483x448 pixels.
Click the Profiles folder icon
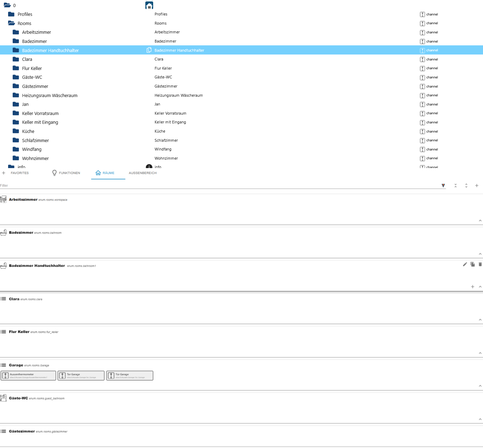(11, 14)
